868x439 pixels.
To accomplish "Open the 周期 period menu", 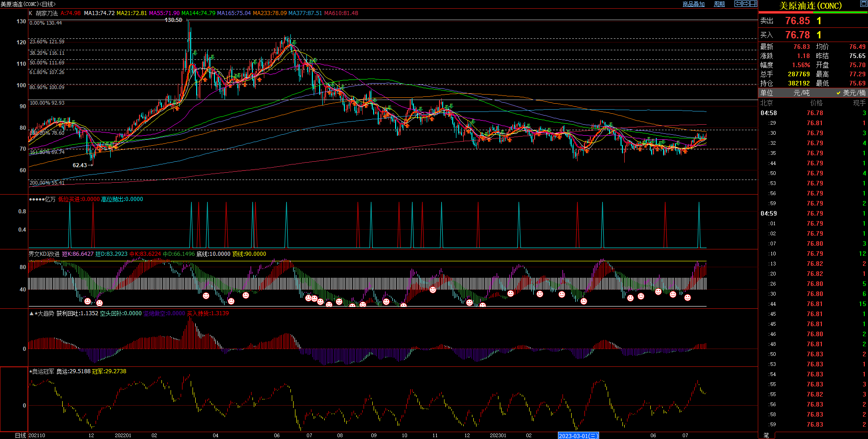I will [719, 4].
